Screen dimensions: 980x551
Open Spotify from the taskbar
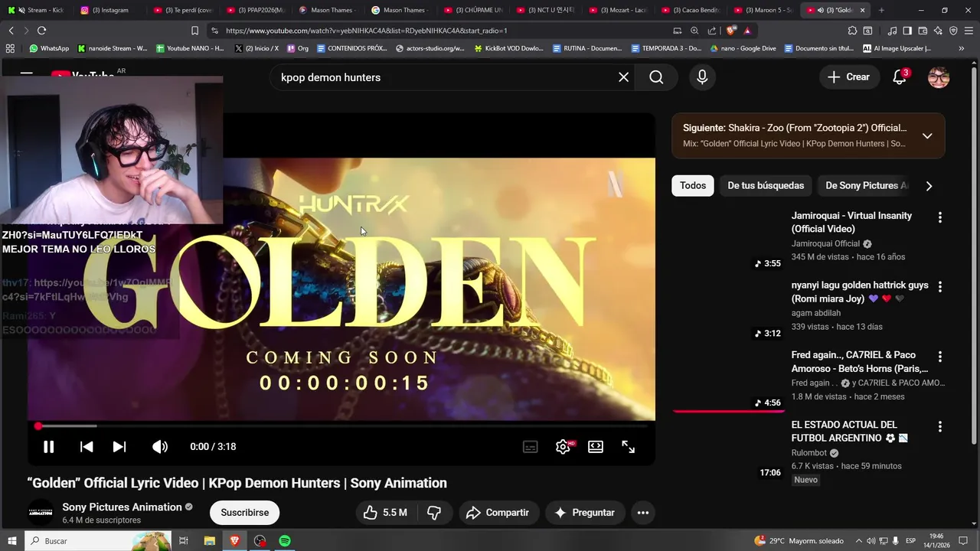pyautogui.click(x=285, y=541)
